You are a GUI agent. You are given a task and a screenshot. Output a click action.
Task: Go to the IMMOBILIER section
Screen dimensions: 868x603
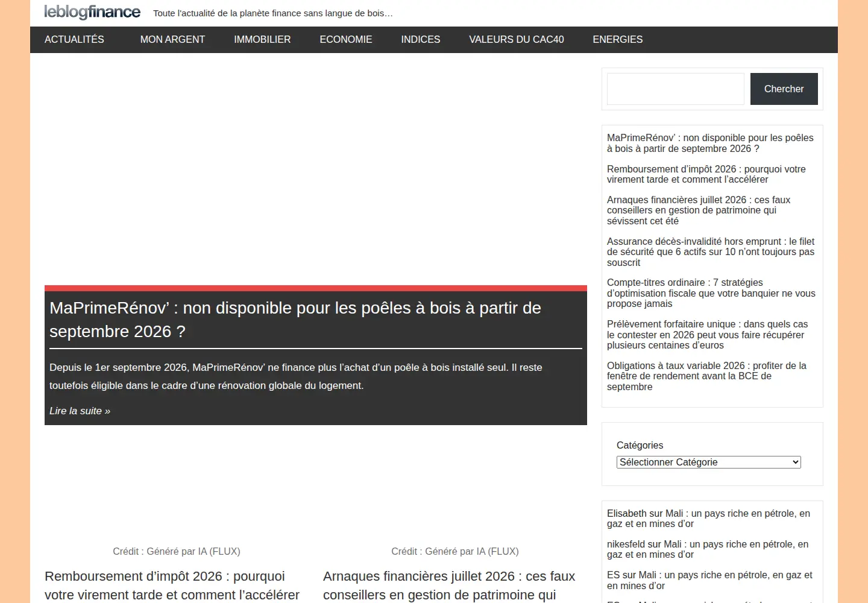pyautogui.click(x=262, y=40)
